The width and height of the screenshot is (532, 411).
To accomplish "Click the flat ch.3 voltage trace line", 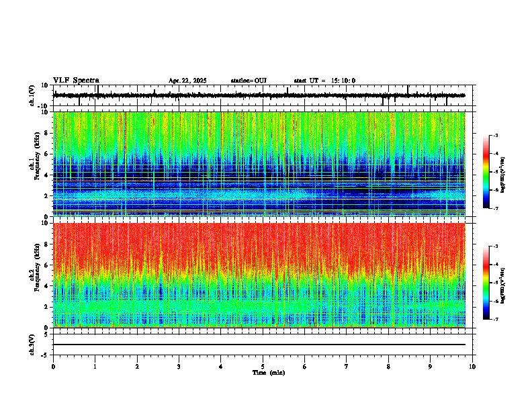I will pyautogui.click(x=259, y=345).
